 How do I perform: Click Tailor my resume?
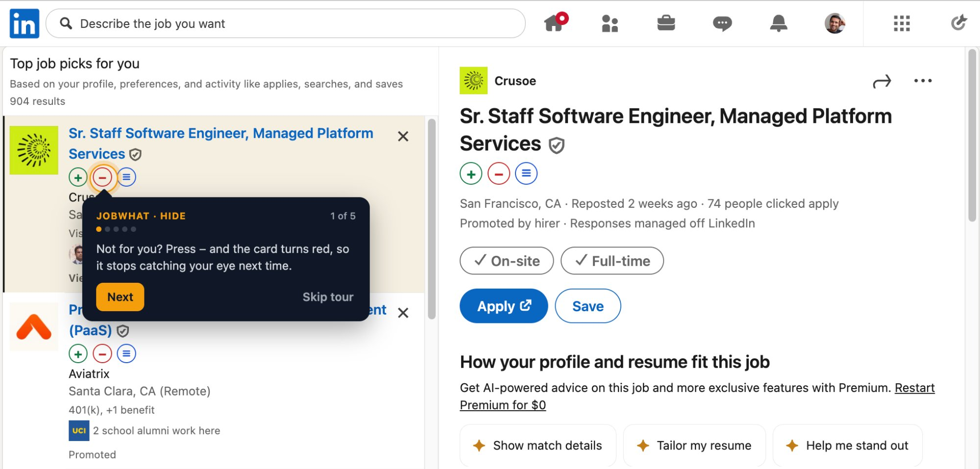[694, 445]
